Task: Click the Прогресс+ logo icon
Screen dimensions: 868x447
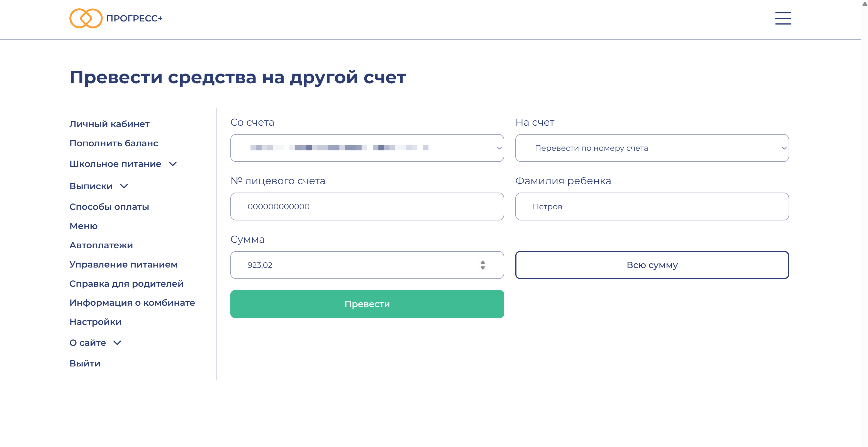Action: (86, 18)
